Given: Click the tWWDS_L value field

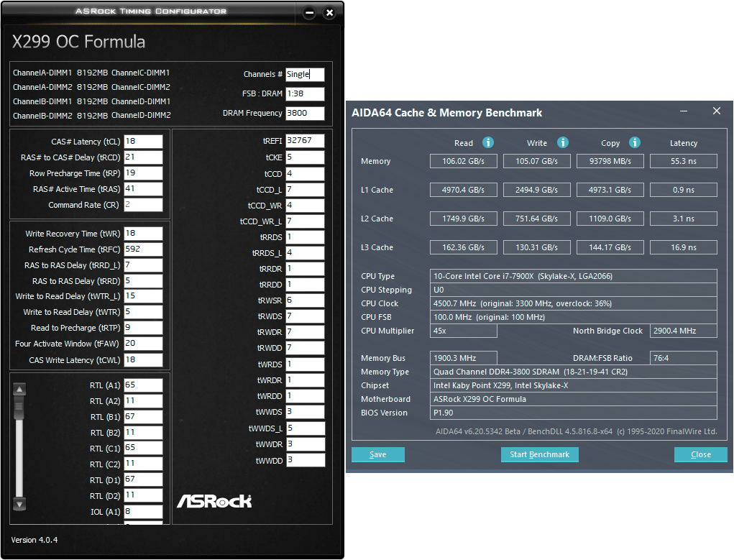Looking at the screenshot, I should (x=305, y=428).
